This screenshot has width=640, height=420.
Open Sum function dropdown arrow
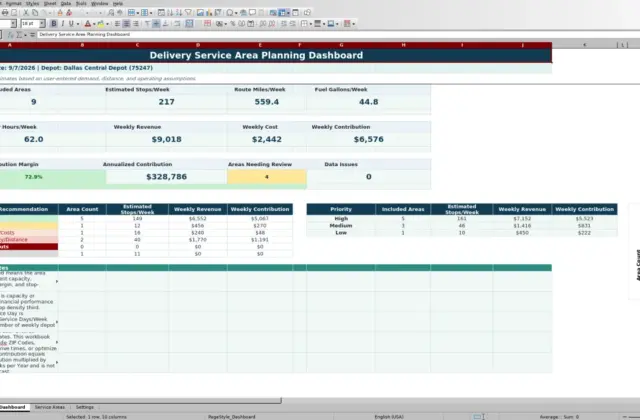25,35
